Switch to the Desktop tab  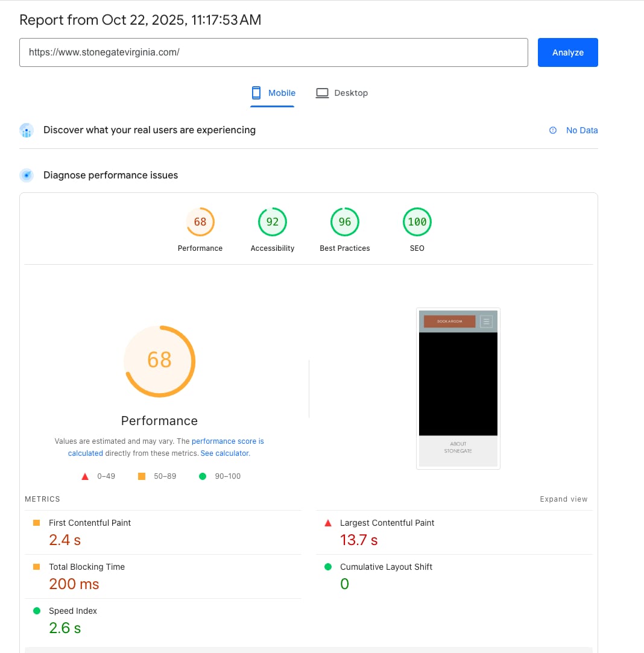[x=342, y=93]
